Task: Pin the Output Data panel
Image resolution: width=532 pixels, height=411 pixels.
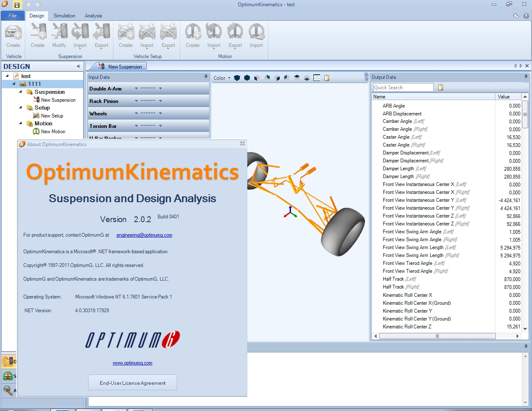Action: point(526,77)
